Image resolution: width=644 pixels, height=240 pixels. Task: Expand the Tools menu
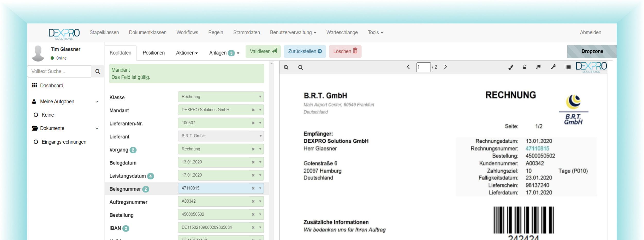375,32
